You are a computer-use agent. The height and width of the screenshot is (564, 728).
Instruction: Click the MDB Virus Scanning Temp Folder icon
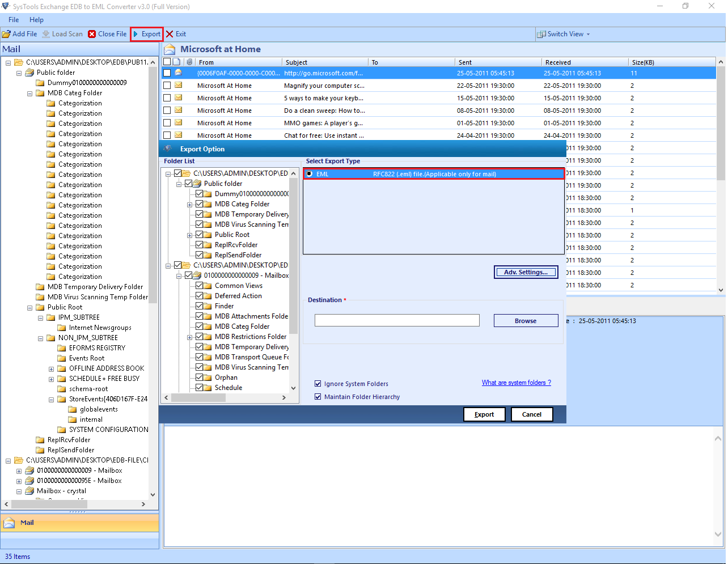click(x=40, y=297)
